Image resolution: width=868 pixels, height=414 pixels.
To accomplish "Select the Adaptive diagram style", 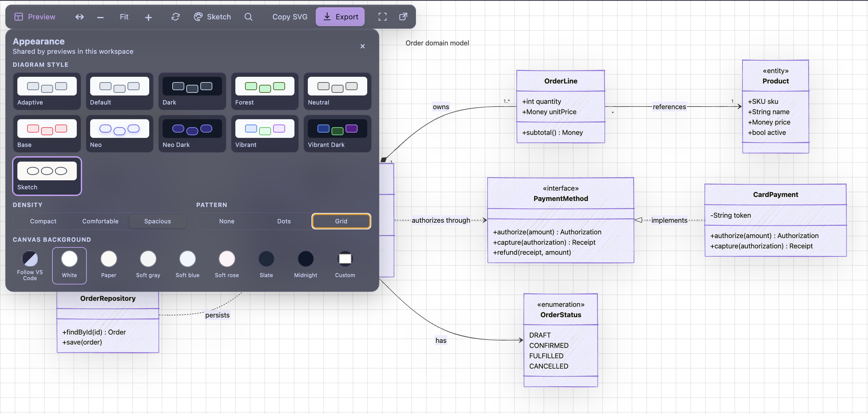I will coord(47,91).
